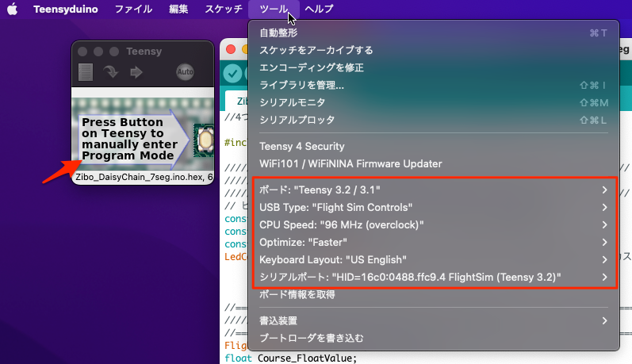Expand ボード "Teensy 3.2 / 3.1" submenu
Image resolution: width=632 pixels, height=364 pixels.
[x=434, y=190]
